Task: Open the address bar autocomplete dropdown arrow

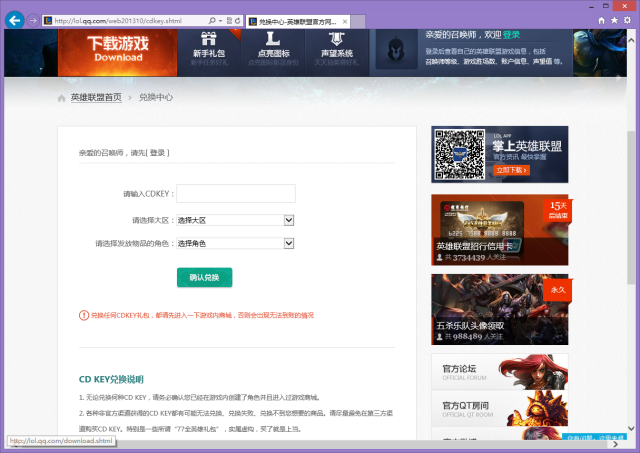Action: (220, 20)
